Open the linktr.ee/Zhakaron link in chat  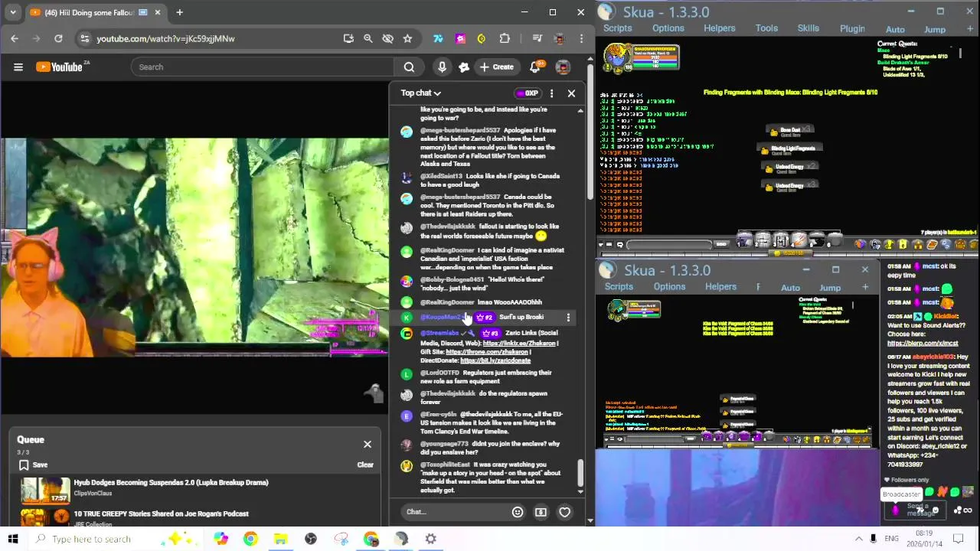tap(519, 344)
